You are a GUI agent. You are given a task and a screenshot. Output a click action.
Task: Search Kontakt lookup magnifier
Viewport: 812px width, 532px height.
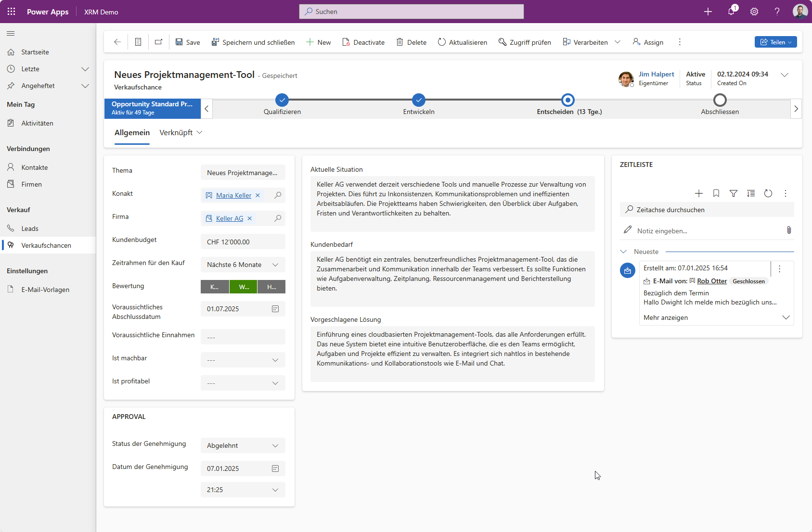coord(278,195)
